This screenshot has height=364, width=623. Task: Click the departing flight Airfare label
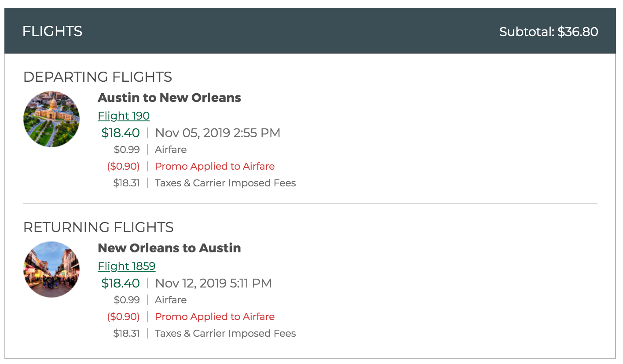click(x=171, y=149)
